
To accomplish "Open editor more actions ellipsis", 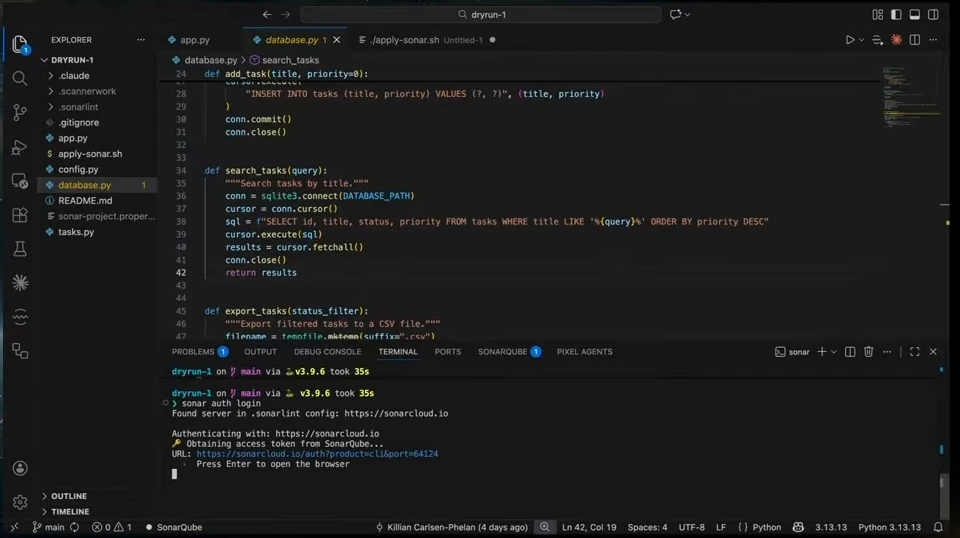I will [x=933, y=40].
